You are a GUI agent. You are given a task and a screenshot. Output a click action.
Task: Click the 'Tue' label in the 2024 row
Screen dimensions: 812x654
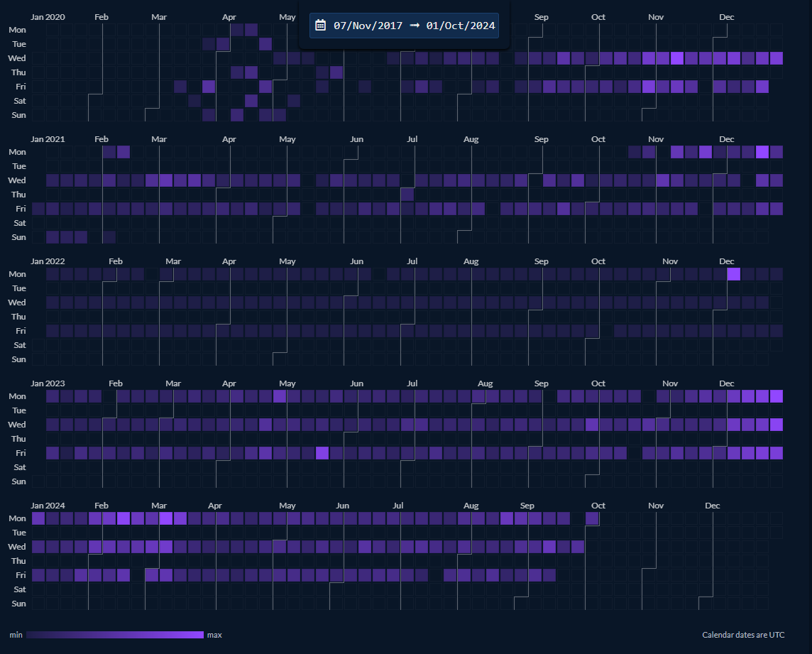(19, 533)
